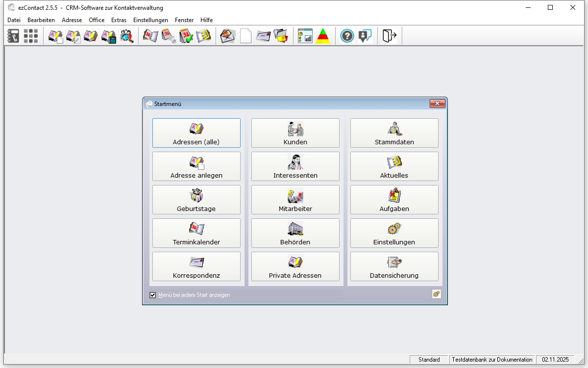Click the exit door toolbar icon
This screenshot has height=368, width=588.
tap(389, 36)
